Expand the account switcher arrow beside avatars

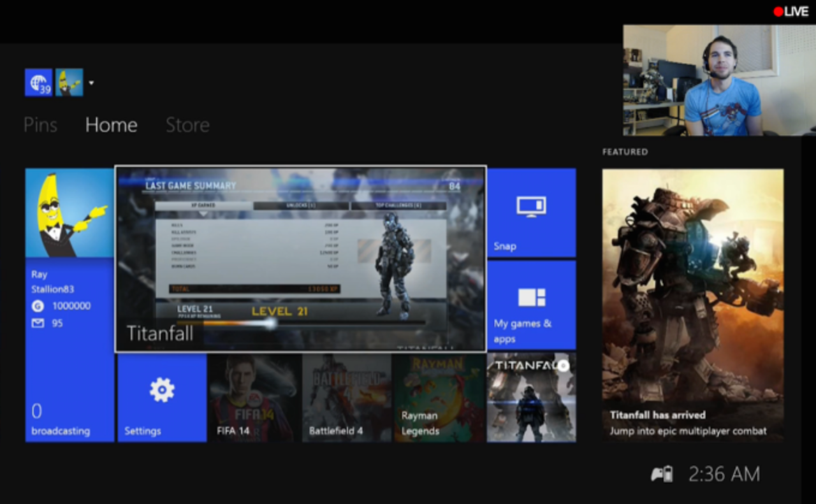point(91,83)
